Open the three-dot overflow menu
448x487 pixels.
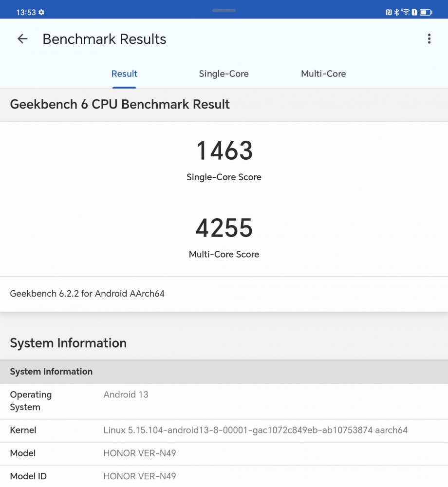[x=429, y=39]
